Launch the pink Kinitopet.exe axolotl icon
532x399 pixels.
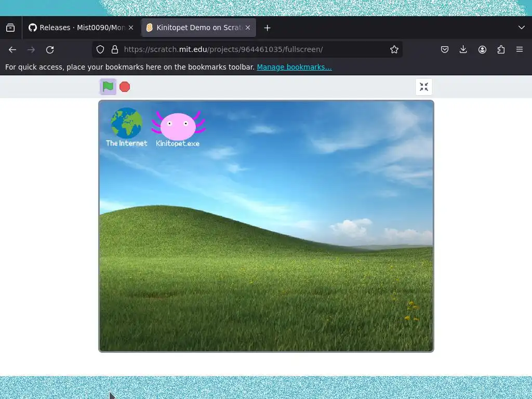coord(178,125)
